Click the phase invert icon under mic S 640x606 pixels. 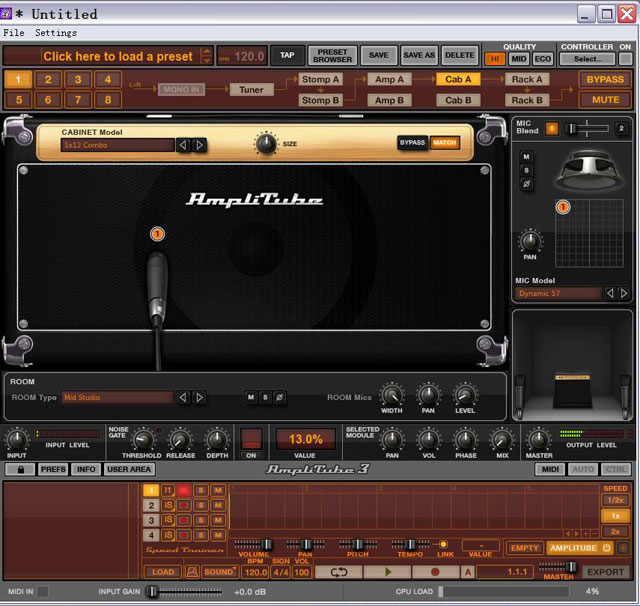point(527,184)
